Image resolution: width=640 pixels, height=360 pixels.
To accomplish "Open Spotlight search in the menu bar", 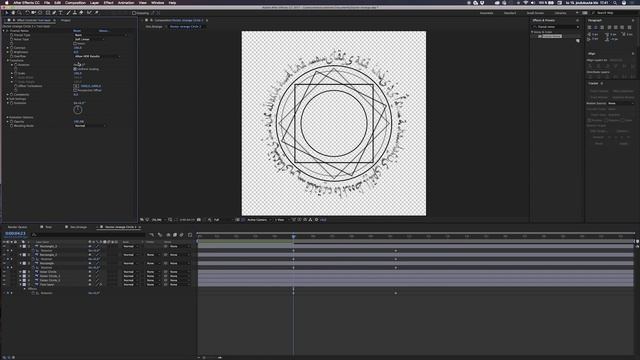I will (x=615, y=2).
